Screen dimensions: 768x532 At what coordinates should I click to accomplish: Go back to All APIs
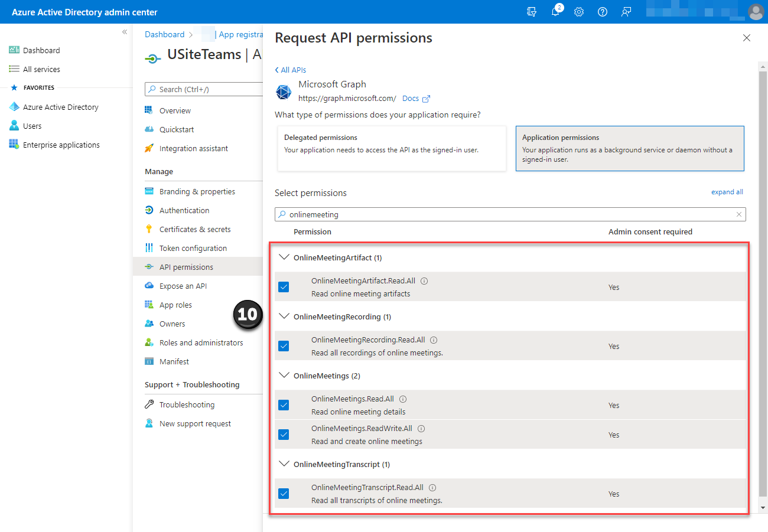[x=291, y=70]
